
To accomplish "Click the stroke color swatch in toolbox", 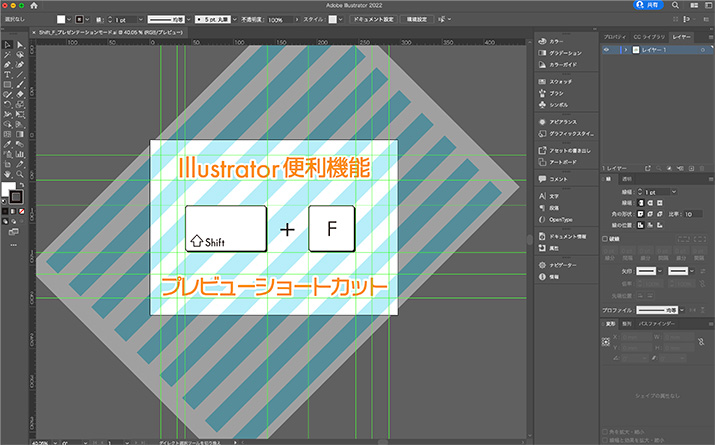I will click(16, 197).
